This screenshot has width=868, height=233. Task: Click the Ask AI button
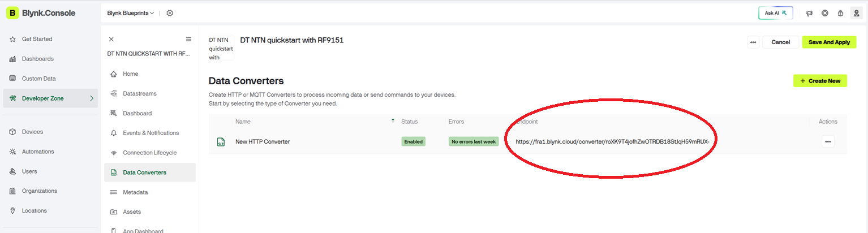click(776, 13)
